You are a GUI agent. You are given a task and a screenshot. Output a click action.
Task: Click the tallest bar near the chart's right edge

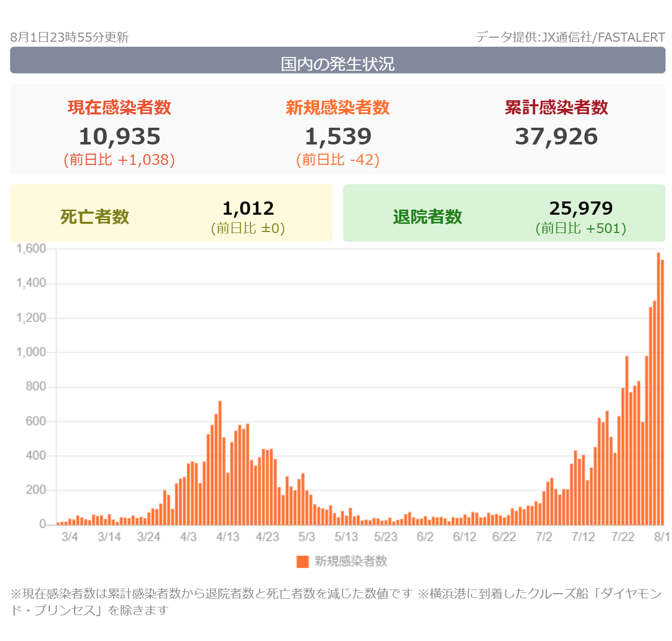[658, 389]
